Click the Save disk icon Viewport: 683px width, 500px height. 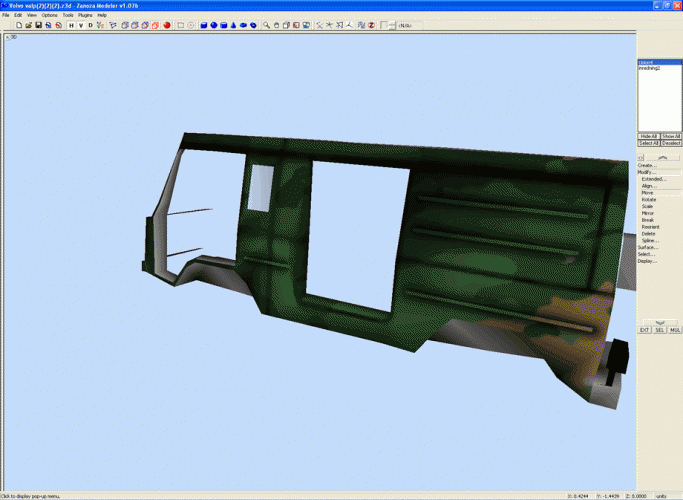[x=37, y=25]
